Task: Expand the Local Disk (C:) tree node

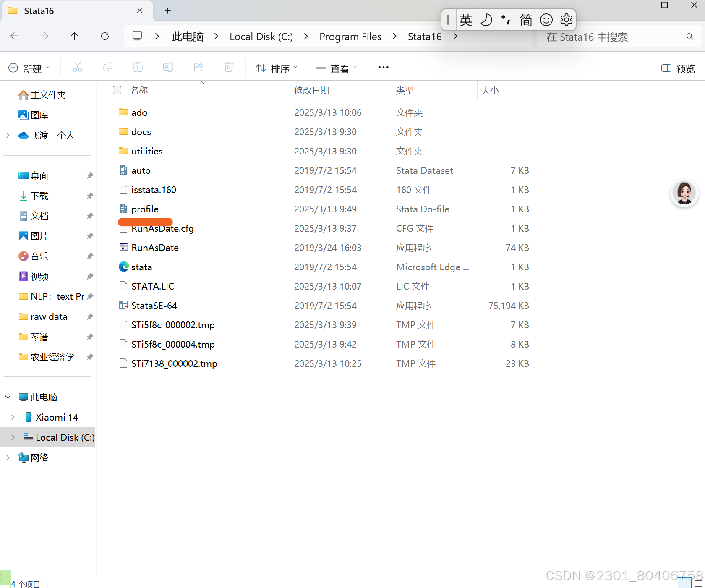Action: [x=13, y=437]
